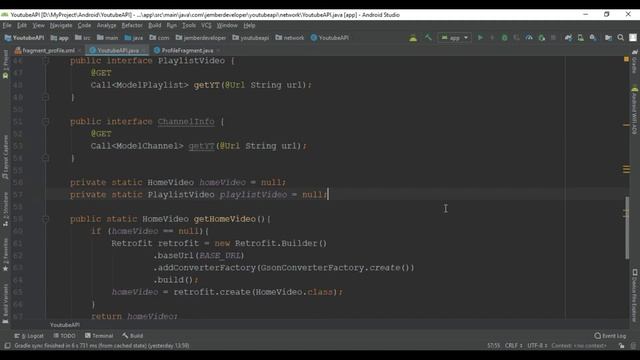Click the youtubeapi package breadcrumb
Image resolution: width=640 pixels, height=360 pixels.
point(251,38)
